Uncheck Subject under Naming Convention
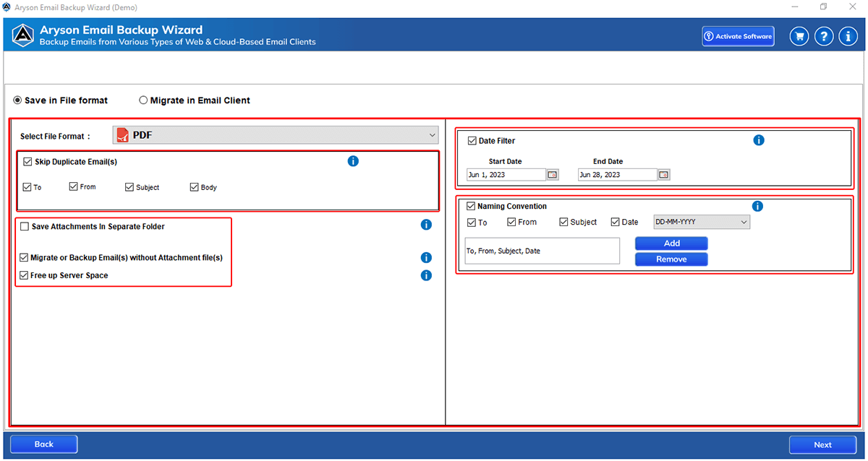This screenshot has width=868, height=461. [x=563, y=222]
